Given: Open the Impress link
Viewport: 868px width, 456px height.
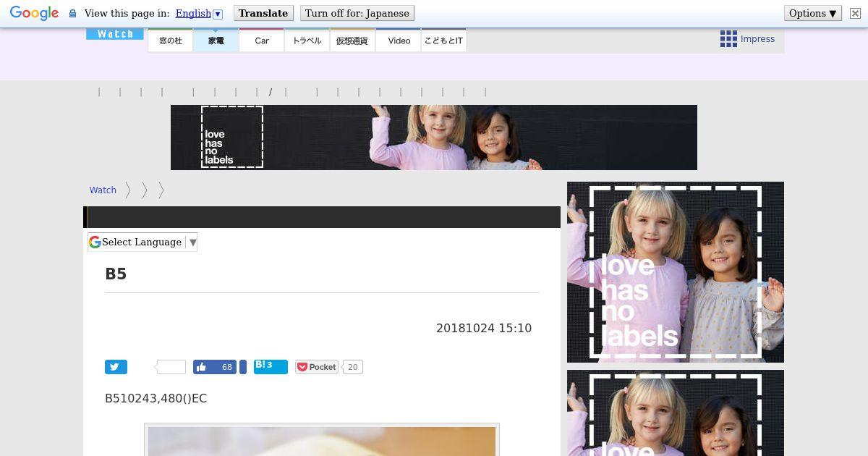Looking at the screenshot, I should point(757,39).
